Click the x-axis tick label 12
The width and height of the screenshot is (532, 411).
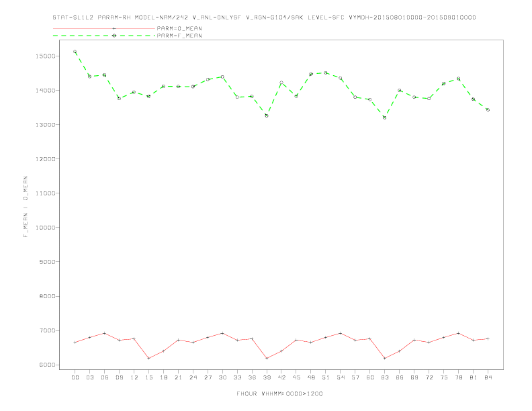click(x=134, y=377)
